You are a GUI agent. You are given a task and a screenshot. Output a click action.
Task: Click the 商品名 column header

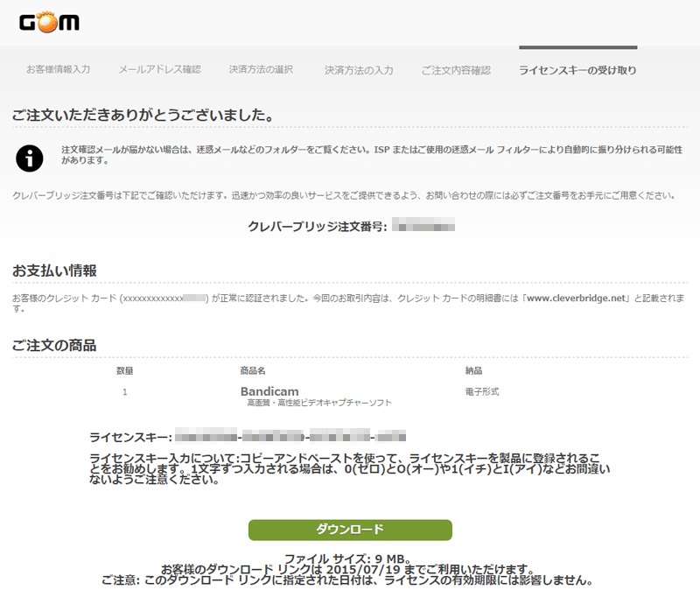[x=253, y=370]
